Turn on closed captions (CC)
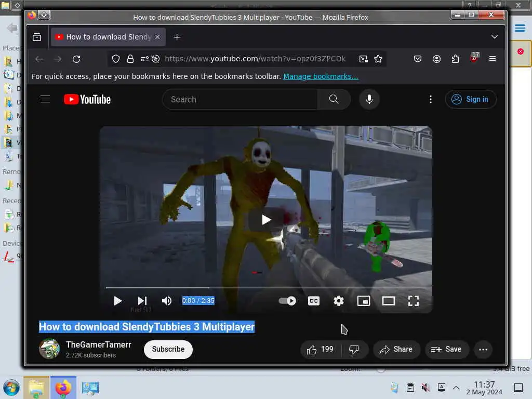Viewport: 532px width, 399px height. pyautogui.click(x=313, y=301)
